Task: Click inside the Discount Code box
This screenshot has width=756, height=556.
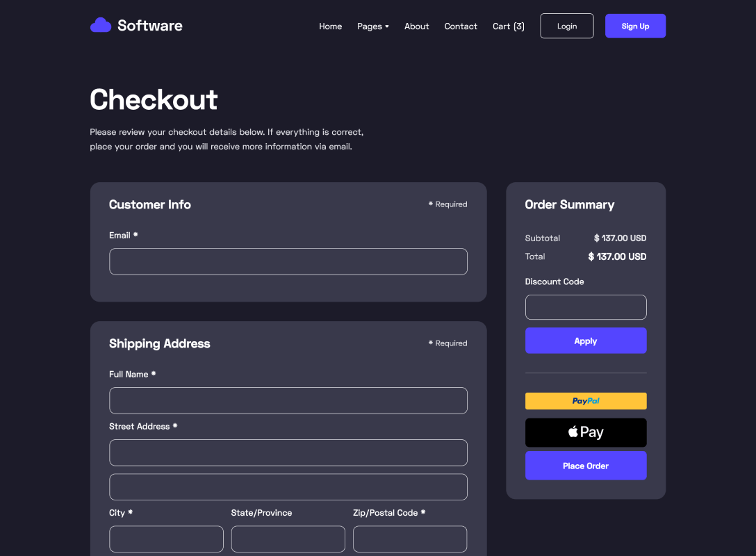Action: click(586, 306)
